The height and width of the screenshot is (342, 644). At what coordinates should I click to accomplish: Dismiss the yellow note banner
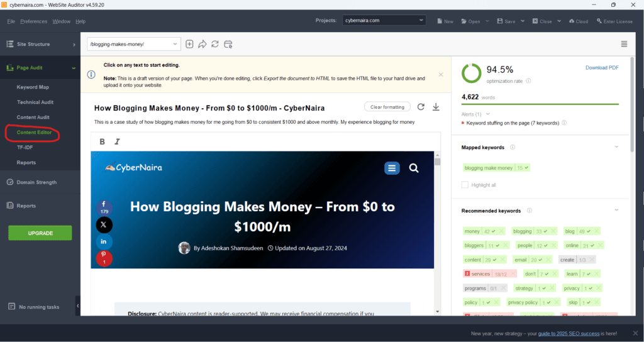coord(441,75)
